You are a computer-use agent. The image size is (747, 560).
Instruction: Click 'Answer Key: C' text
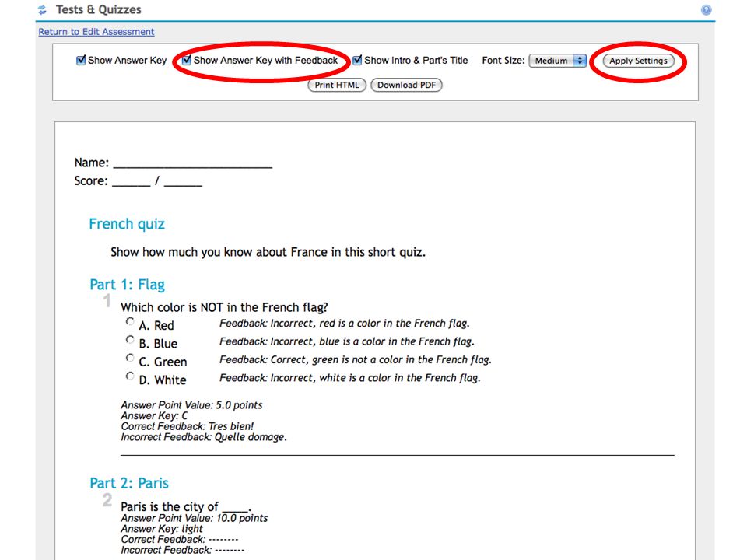click(x=154, y=415)
